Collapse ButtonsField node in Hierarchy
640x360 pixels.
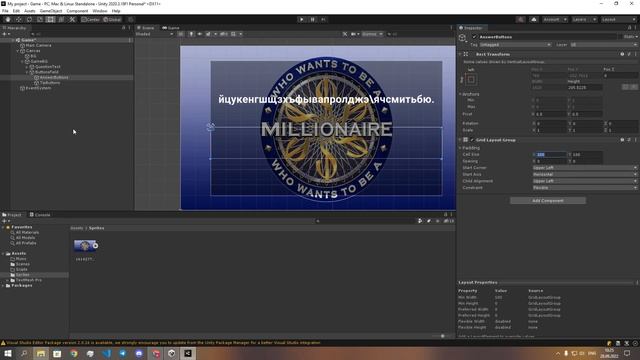27,72
